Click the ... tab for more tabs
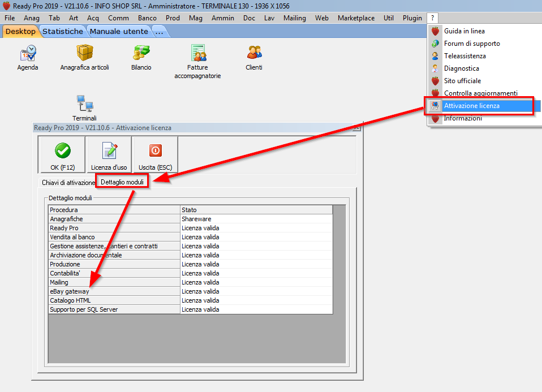Viewport: 542px width, 392px height. coord(160,32)
